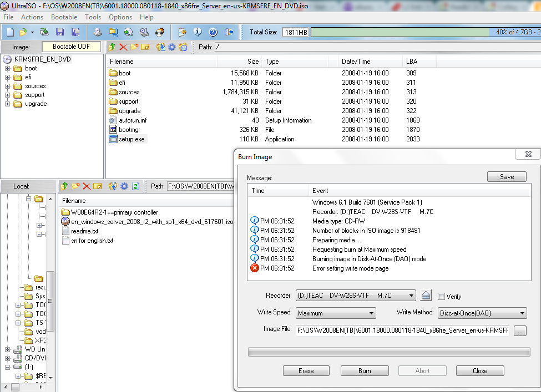Open the Bootable menu
Screen dimensions: 541x392
click(x=64, y=17)
